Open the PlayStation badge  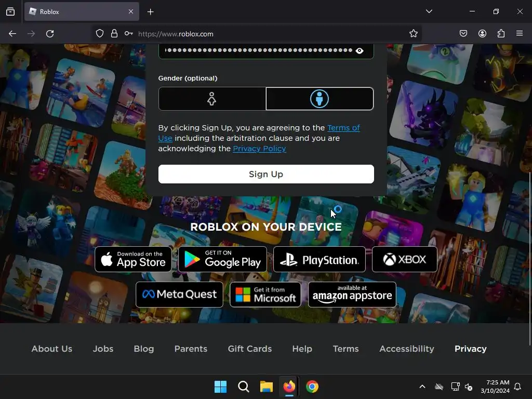(x=320, y=259)
